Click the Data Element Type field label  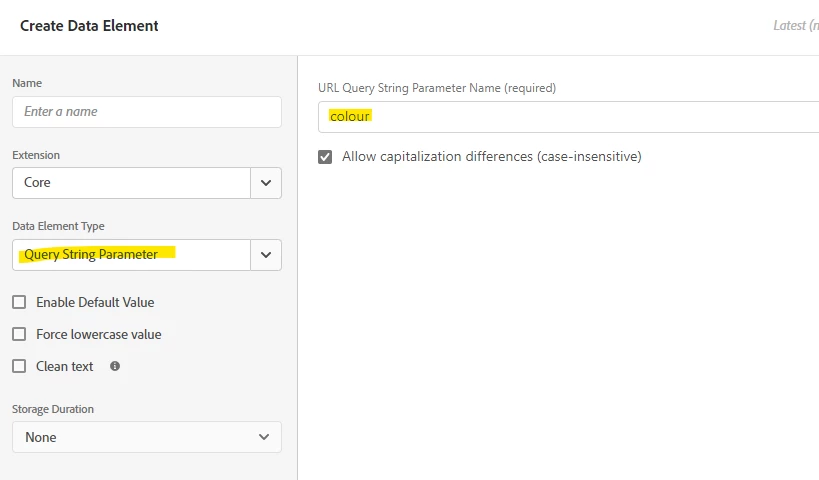click(x=58, y=226)
